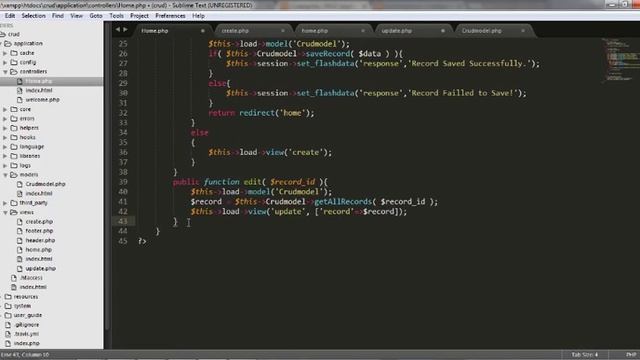
Task: Click the config folder icon
Action: coord(14,62)
